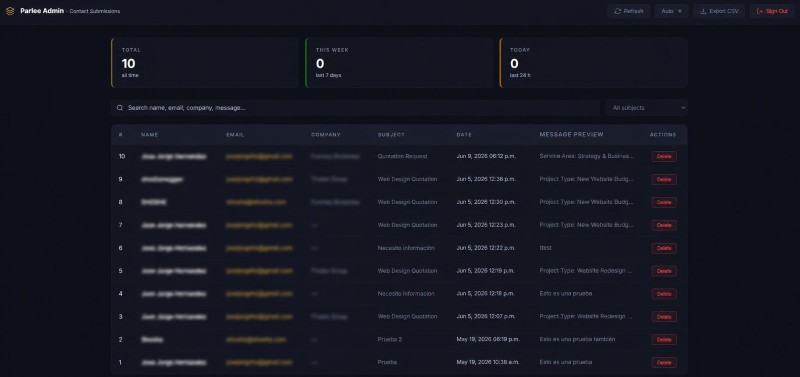
Task: Delete submission number 6
Action: tap(664, 248)
